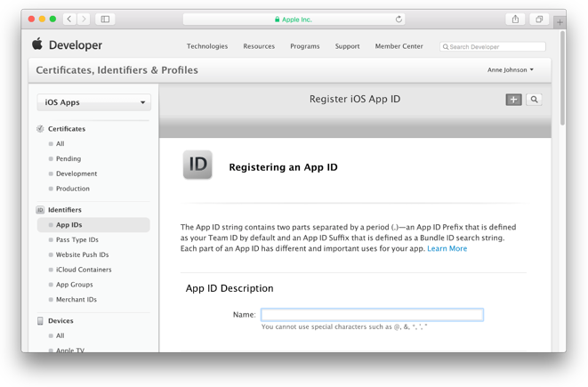This screenshot has height=387, width=588.
Task: Reload the page using the refresh icon
Action: 399,19
